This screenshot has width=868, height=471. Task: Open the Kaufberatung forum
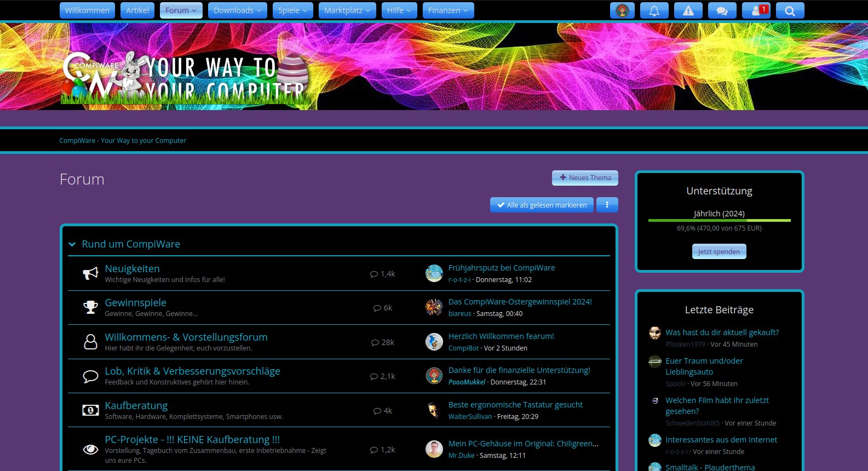point(136,405)
